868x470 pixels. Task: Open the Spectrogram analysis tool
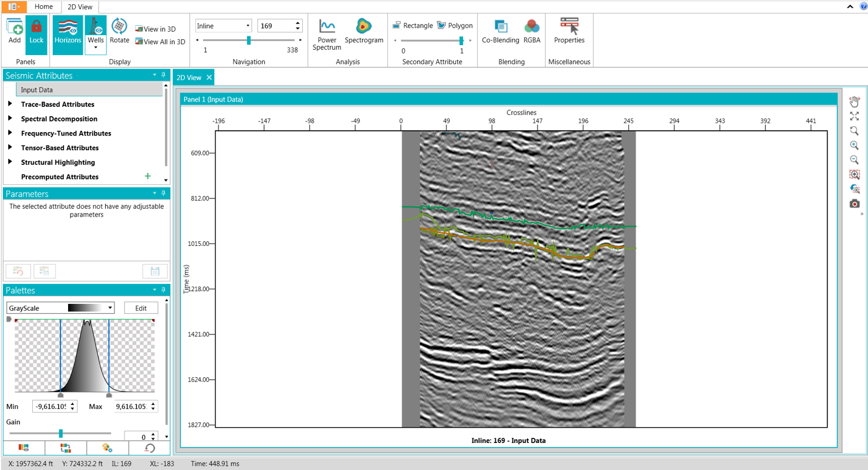(x=364, y=31)
